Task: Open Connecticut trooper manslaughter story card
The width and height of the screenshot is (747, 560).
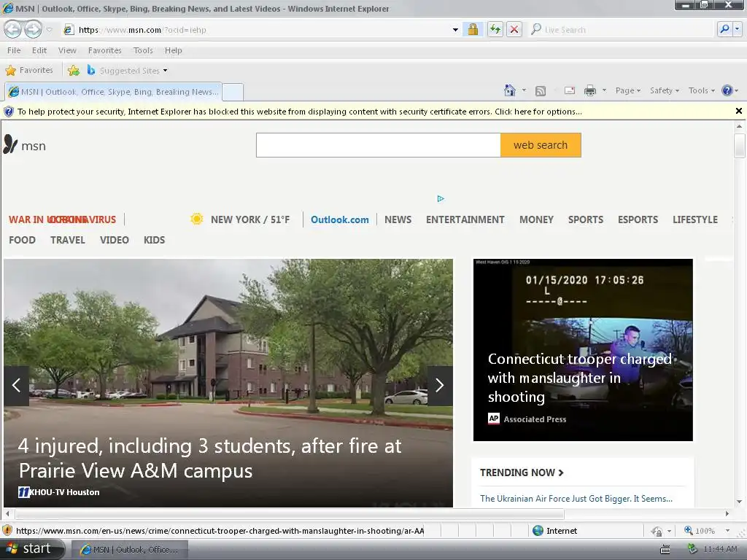Action: pyautogui.click(x=583, y=350)
